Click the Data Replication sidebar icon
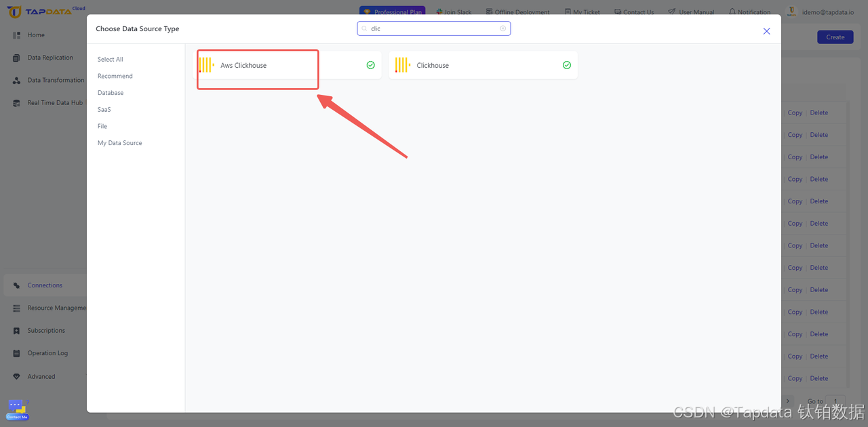 pos(17,58)
